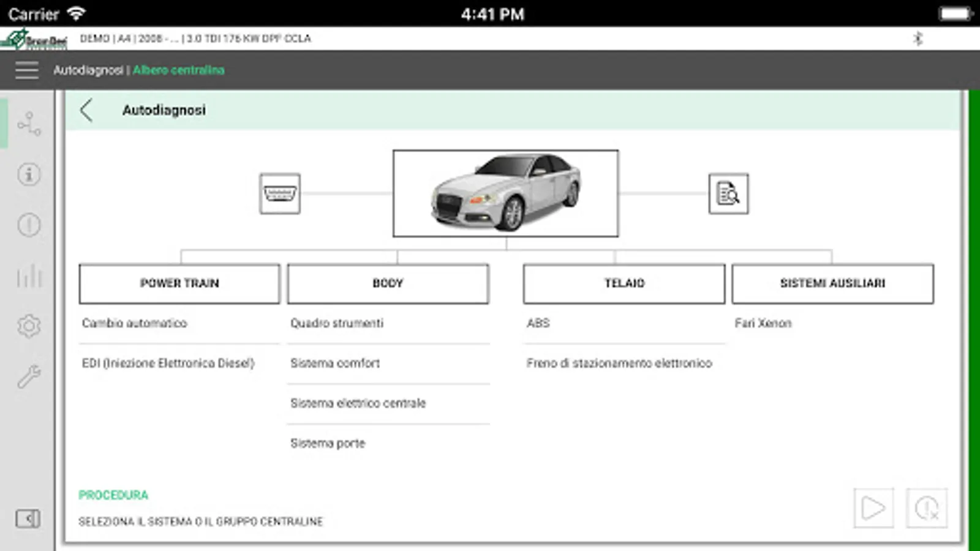Image resolution: width=980 pixels, height=551 pixels.
Task: Choose ABS system
Action: click(624, 323)
